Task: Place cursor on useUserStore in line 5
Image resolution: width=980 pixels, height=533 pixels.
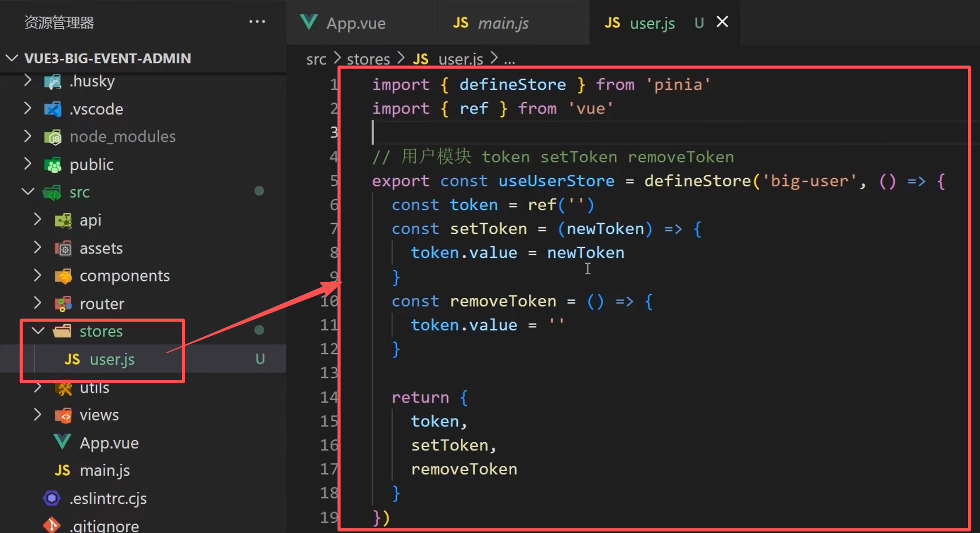Action: [x=556, y=181]
